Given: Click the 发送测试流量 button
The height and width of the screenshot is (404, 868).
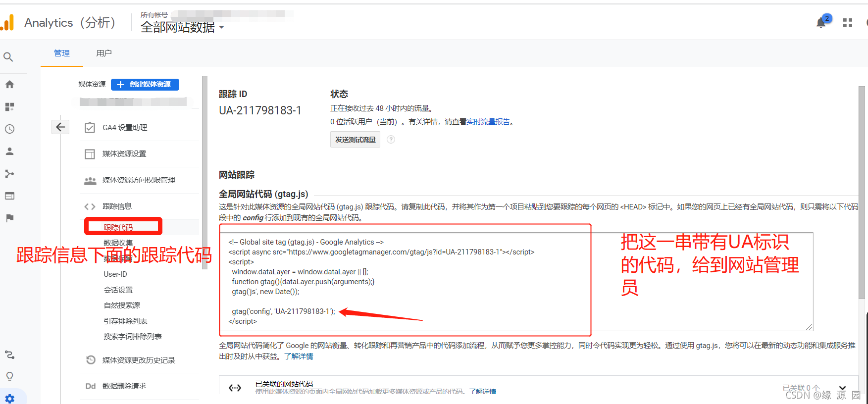Looking at the screenshot, I should coord(355,140).
